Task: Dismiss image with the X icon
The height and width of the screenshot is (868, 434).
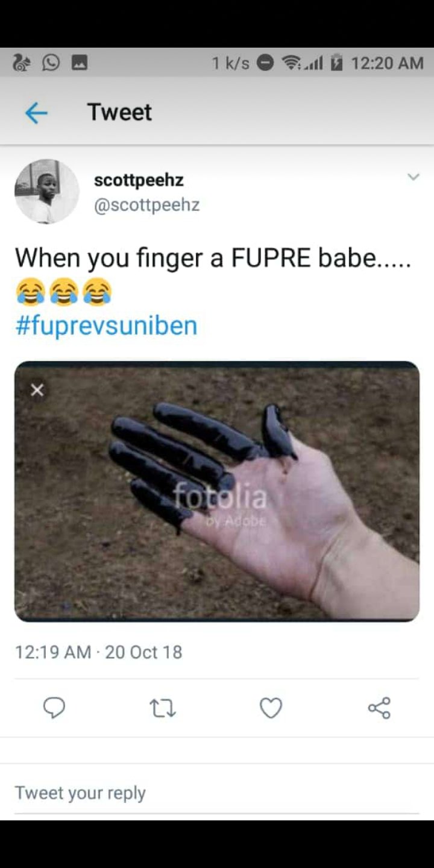Action: [37, 390]
